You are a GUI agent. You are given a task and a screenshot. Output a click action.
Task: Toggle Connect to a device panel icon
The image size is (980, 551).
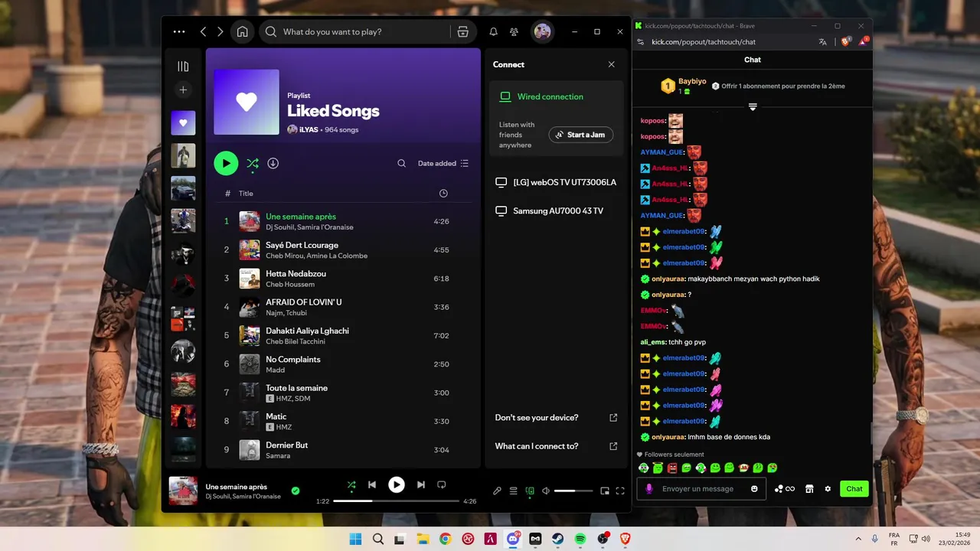[x=530, y=491]
